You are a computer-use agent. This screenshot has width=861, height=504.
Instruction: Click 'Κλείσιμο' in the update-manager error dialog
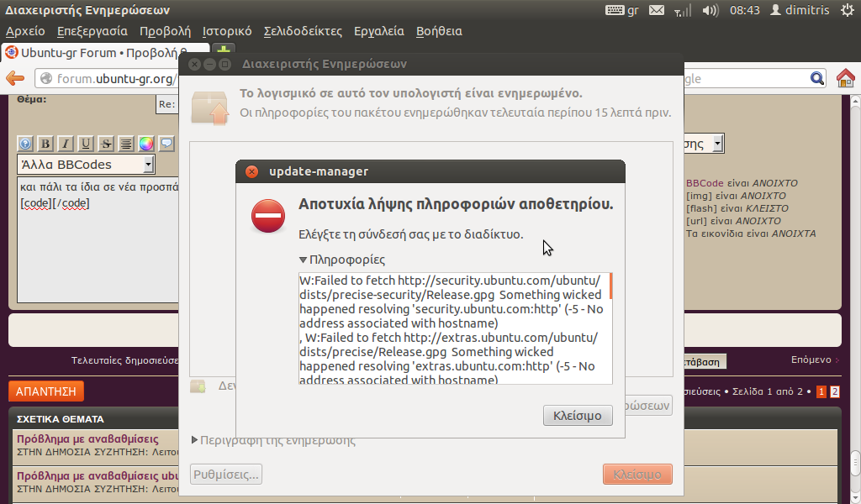[578, 415]
